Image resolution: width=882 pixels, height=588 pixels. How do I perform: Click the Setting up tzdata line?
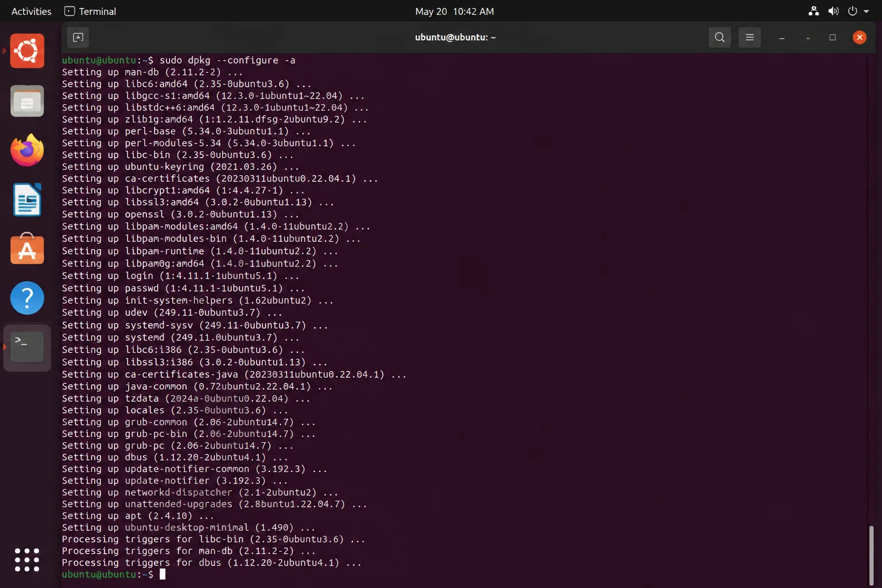click(x=186, y=399)
